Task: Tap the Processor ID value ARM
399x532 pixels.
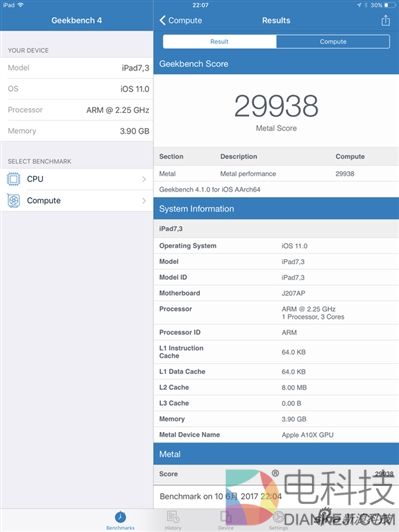Action: click(x=289, y=332)
